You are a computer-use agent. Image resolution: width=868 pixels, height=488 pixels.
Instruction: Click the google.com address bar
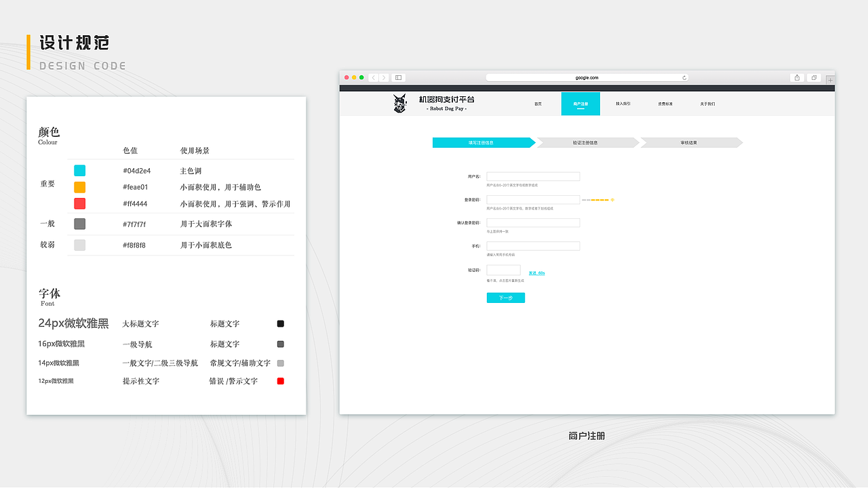click(x=587, y=78)
